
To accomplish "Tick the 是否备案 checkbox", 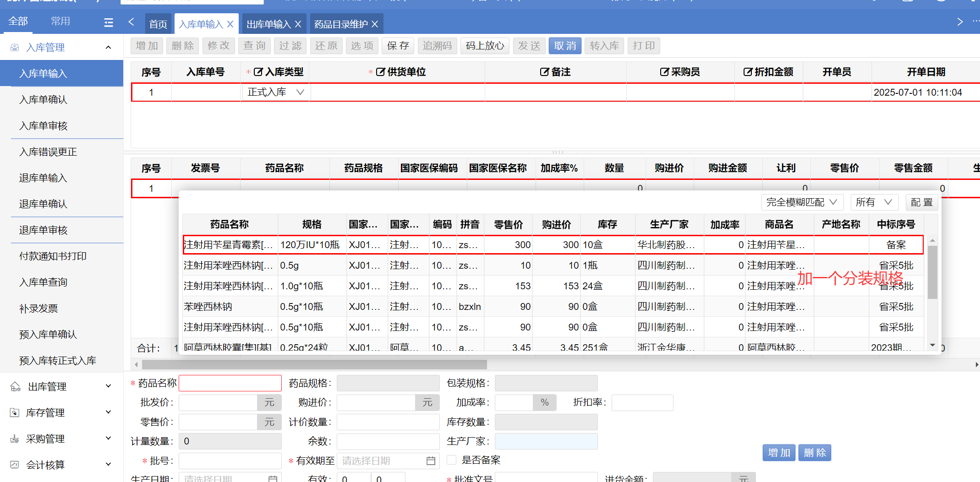I will (452, 460).
